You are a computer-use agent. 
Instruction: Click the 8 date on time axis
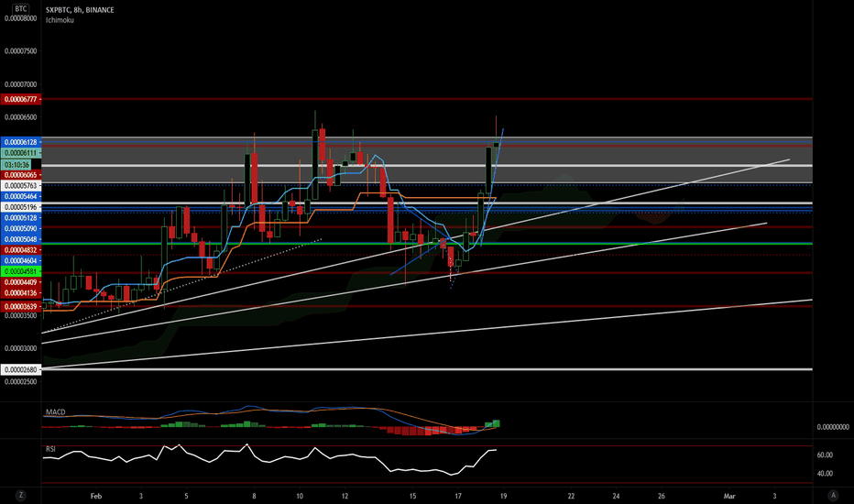254,496
